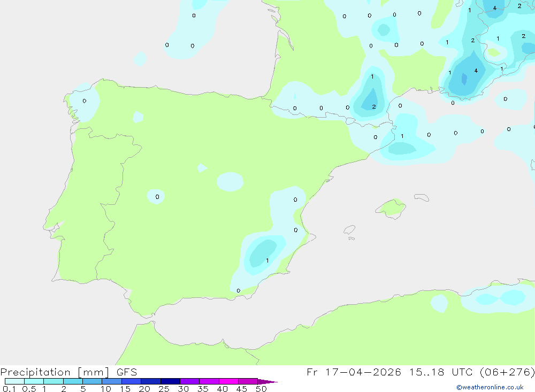Choose the 40–45 mm bright magenta legend swatch
This screenshot has height=392, width=535.
228,381
